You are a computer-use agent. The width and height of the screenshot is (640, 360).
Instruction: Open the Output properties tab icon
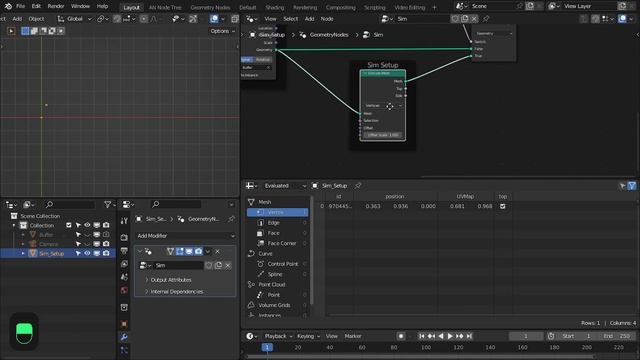tap(124, 251)
